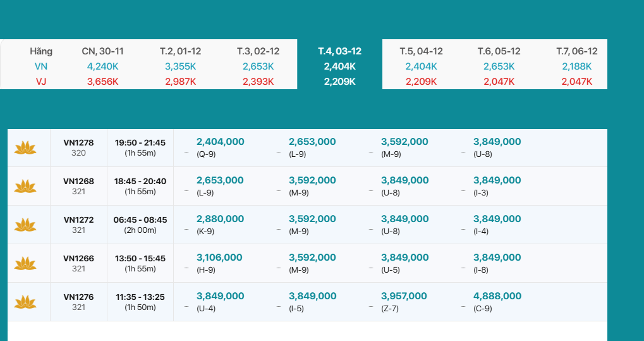Choose the T.6, 05-12 date tab
644x341 pixels.
(499, 51)
